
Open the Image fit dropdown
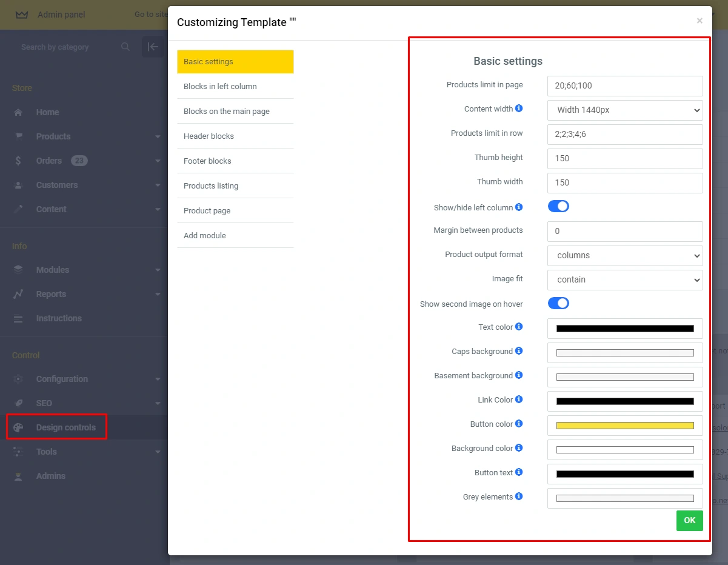pyautogui.click(x=624, y=279)
